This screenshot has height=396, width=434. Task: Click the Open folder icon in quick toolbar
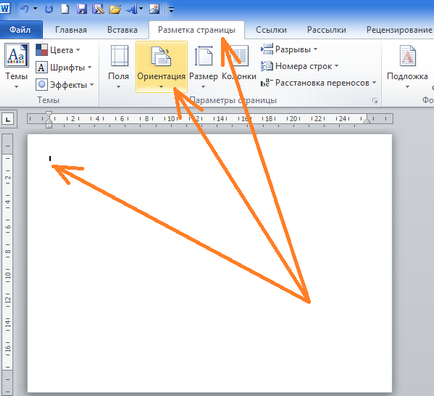[x=115, y=9]
